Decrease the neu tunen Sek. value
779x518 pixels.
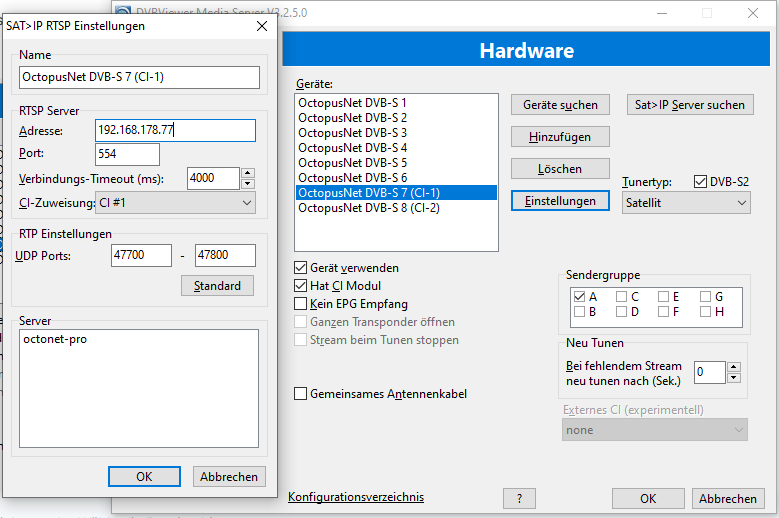tap(734, 378)
